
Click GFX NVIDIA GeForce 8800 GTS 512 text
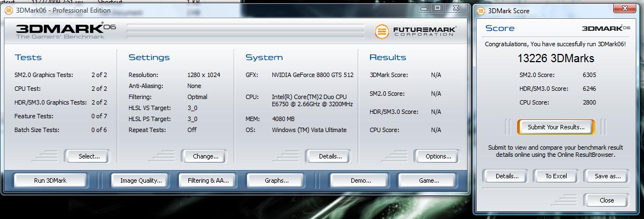[x=312, y=75]
